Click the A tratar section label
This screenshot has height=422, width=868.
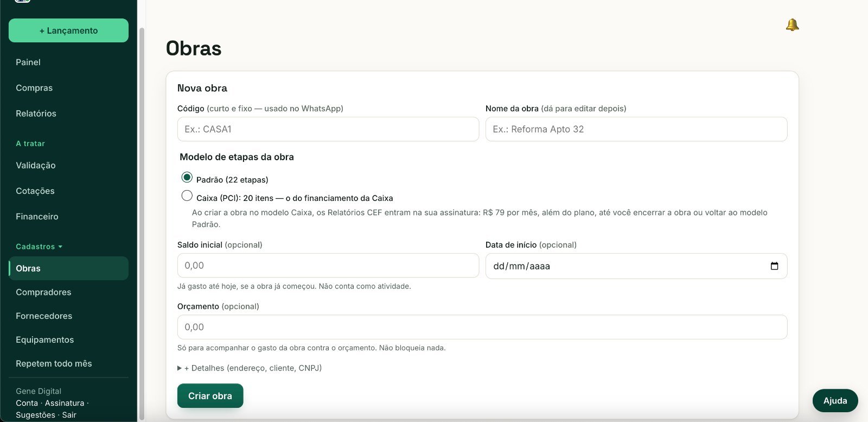click(x=30, y=143)
